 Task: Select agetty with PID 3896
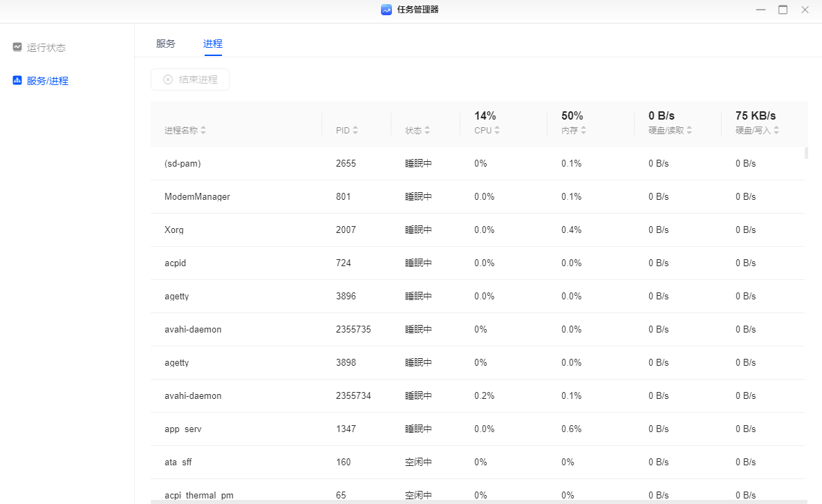tap(177, 297)
